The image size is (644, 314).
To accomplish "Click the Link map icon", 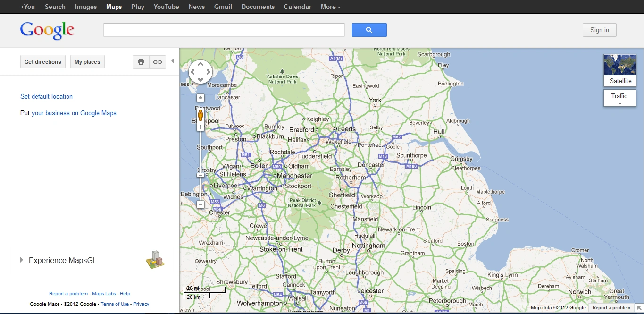I will tap(157, 62).
